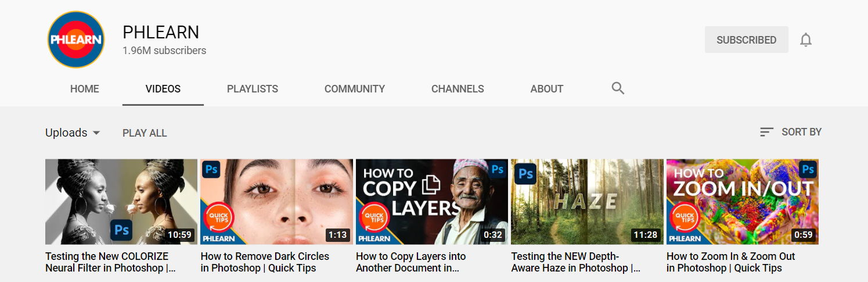The image size is (868, 282).
Task: Click the 0:32 duration badge
Action: [493, 235]
